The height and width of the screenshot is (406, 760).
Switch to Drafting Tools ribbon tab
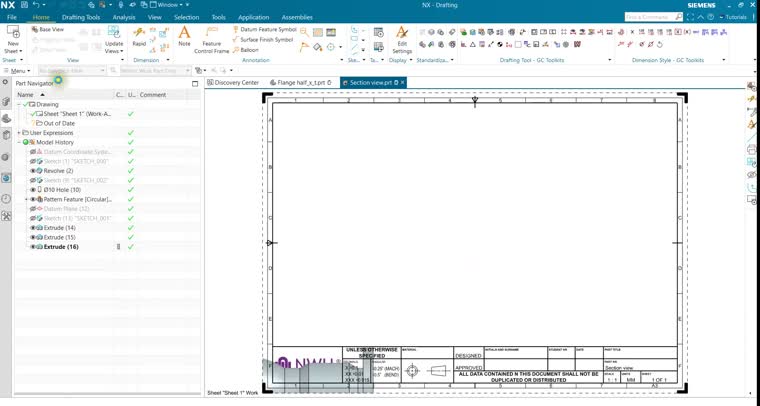[x=81, y=17]
